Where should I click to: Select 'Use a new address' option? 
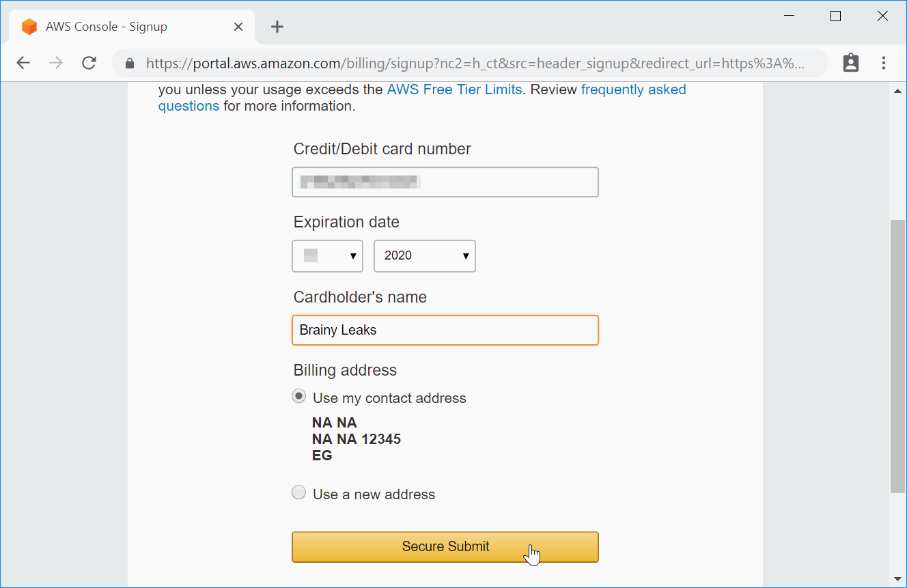click(299, 492)
